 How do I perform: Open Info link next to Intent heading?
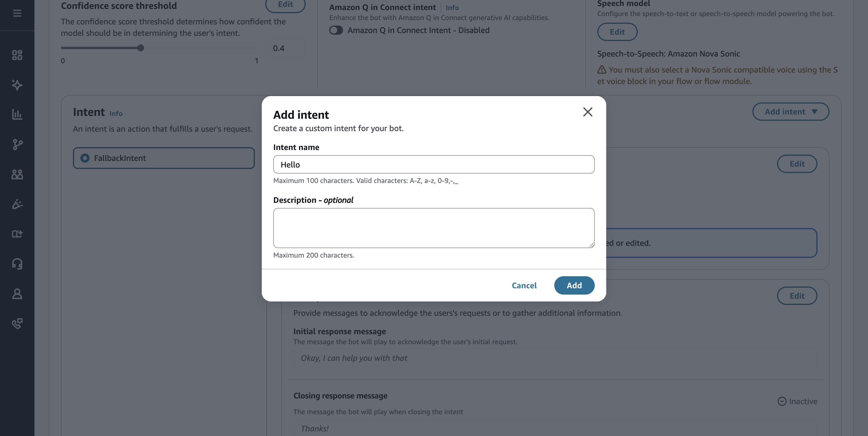(116, 114)
